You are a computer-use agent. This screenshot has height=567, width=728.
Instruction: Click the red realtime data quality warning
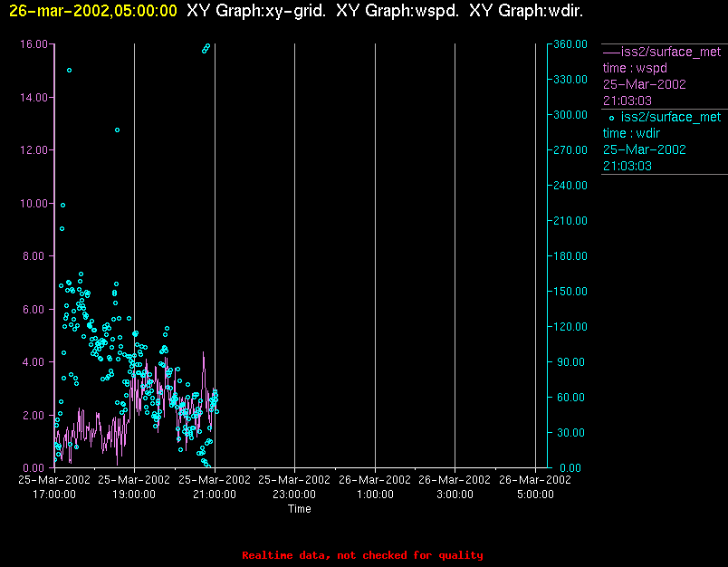362,555
